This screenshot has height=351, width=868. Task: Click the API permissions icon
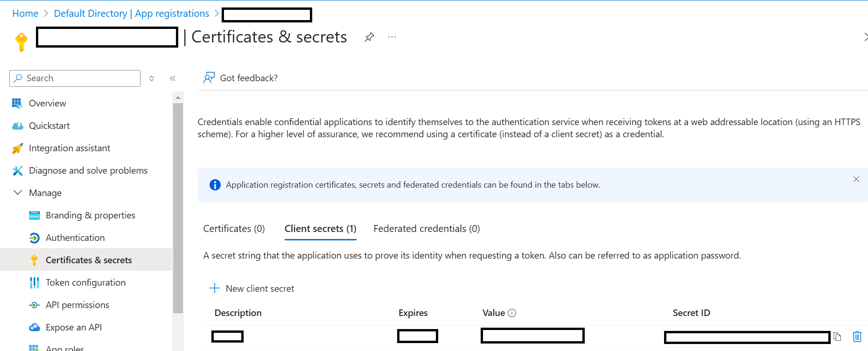pos(35,305)
